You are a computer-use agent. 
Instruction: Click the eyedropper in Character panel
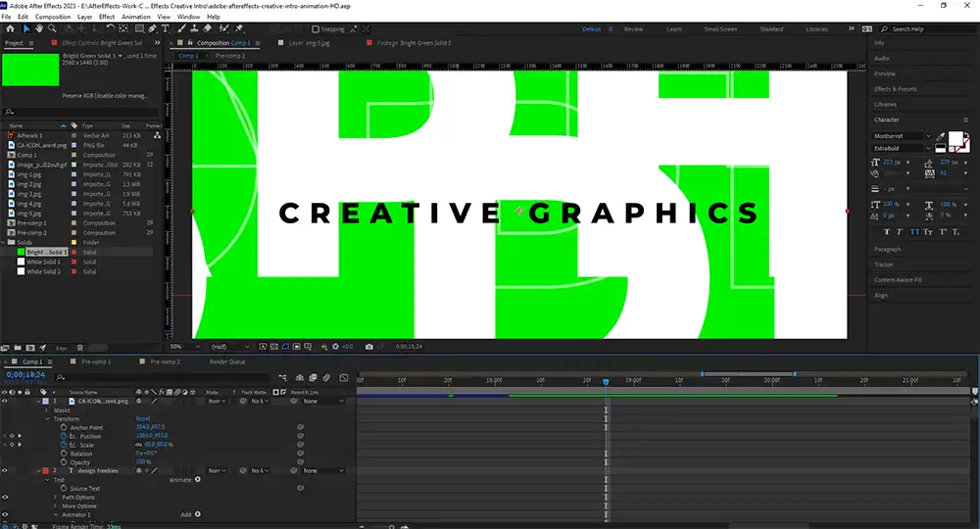[942, 137]
